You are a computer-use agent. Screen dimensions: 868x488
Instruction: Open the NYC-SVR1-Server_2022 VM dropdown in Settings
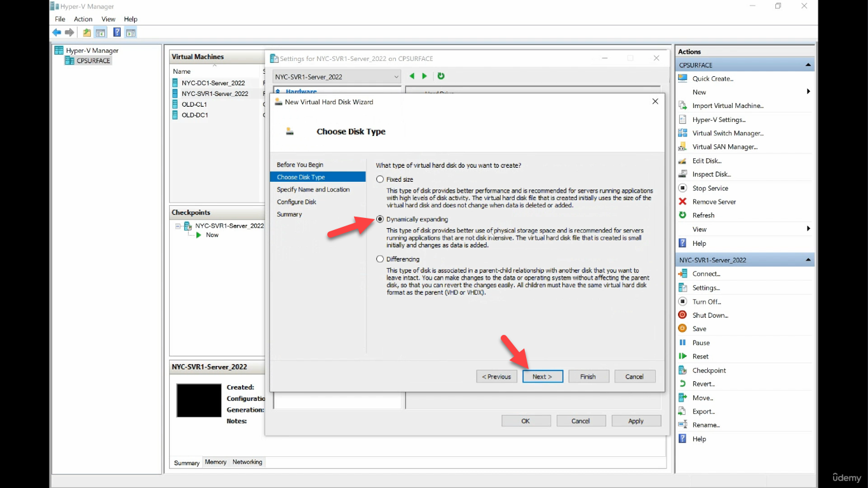(x=337, y=77)
